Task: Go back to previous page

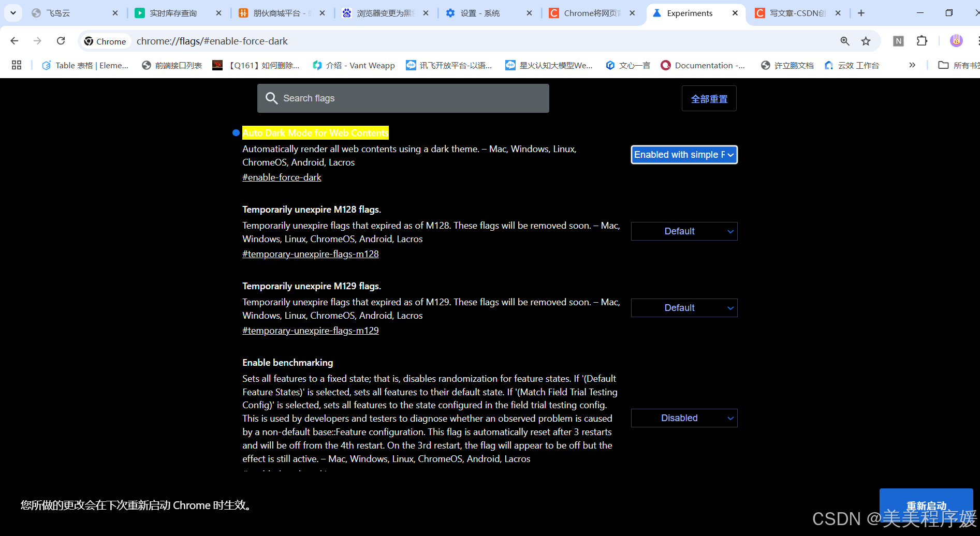Action: click(x=14, y=41)
